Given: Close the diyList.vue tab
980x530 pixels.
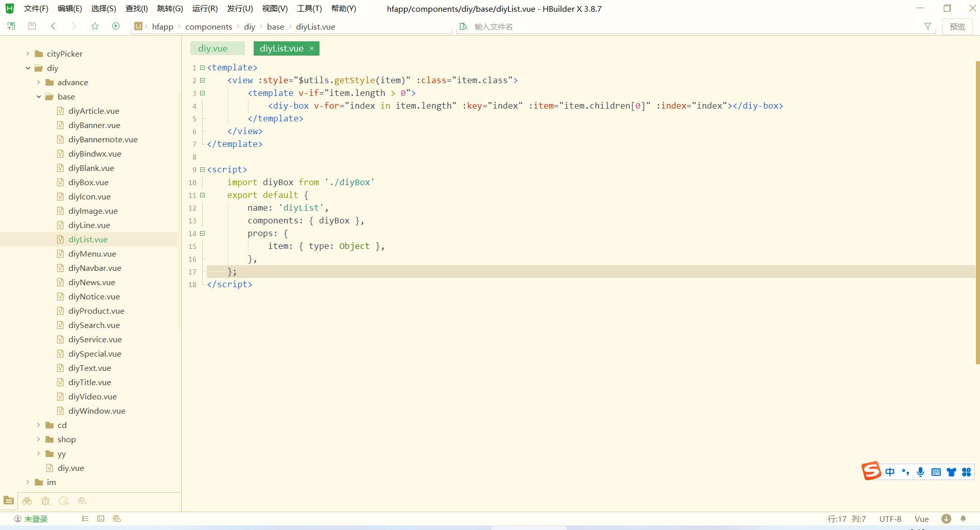Looking at the screenshot, I should (311, 48).
